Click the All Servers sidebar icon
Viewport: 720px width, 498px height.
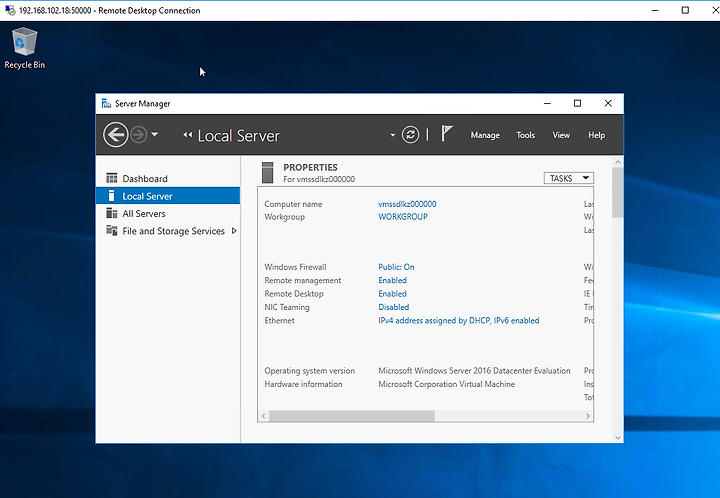point(112,213)
